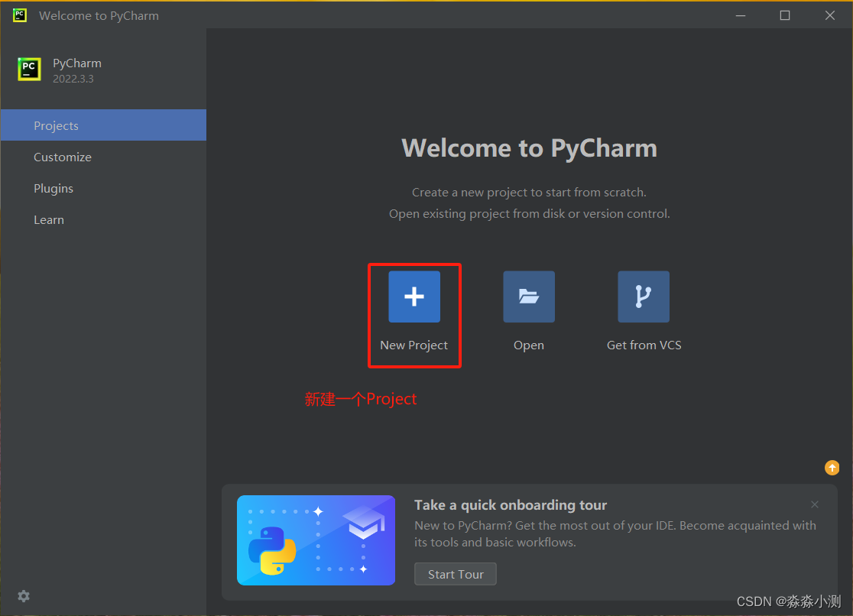Create a New Project via the plus icon
The image size is (853, 616).
[414, 297]
